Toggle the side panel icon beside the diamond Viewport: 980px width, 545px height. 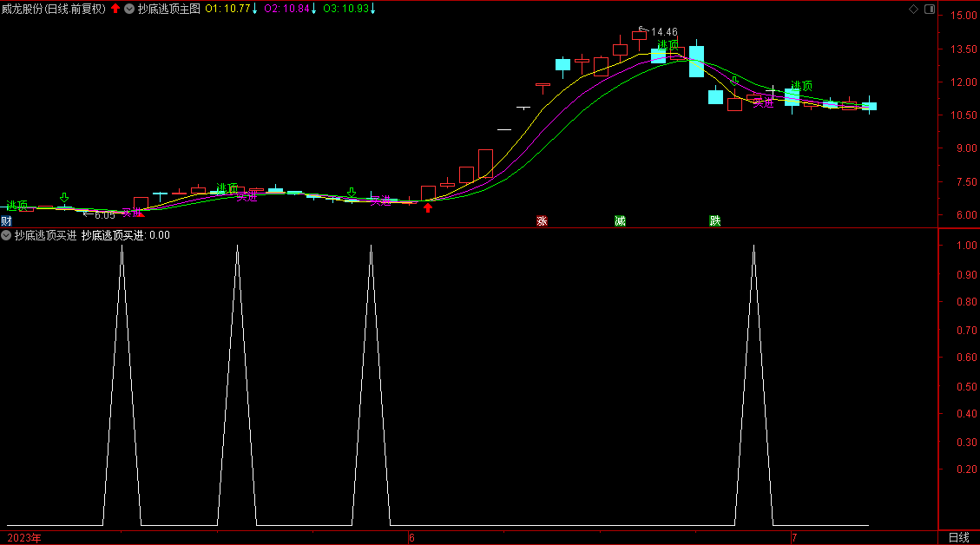pyautogui.click(x=930, y=9)
